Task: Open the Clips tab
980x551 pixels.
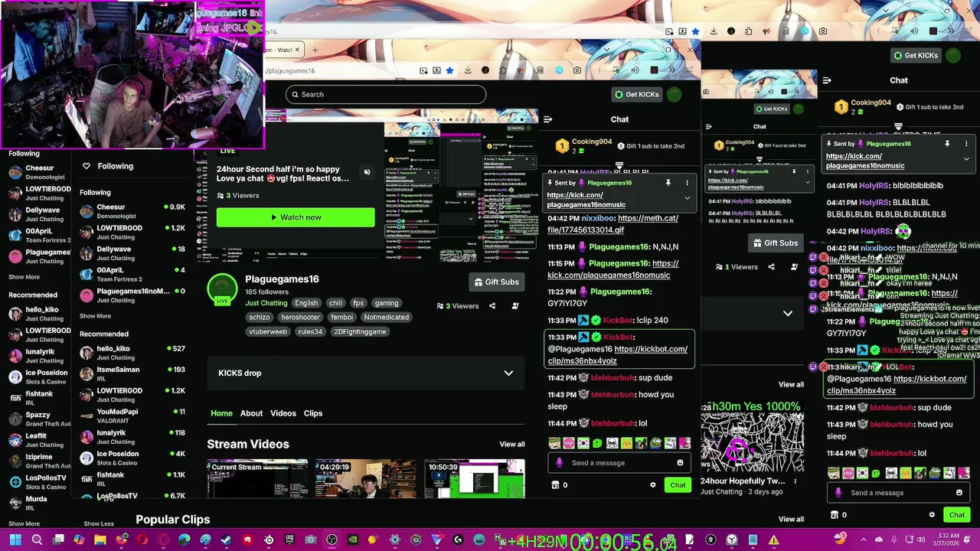Action: click(x=312, y=413)
